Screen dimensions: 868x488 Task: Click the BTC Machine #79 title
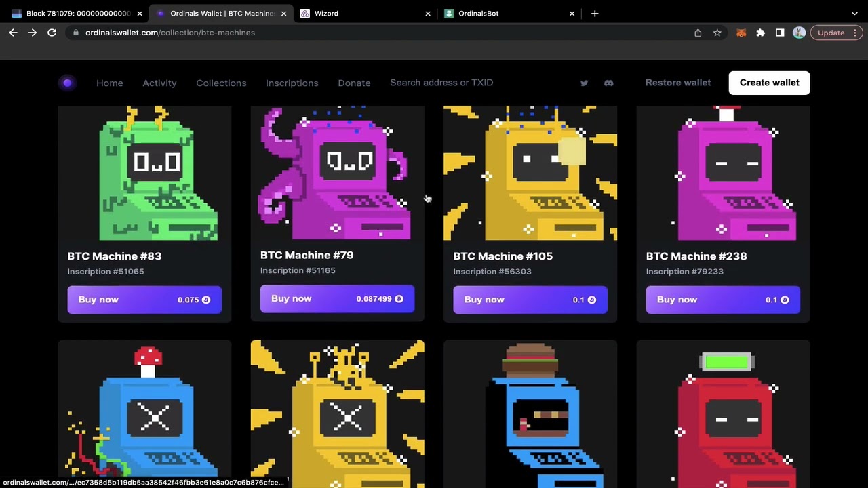click(x=307, y=255)
